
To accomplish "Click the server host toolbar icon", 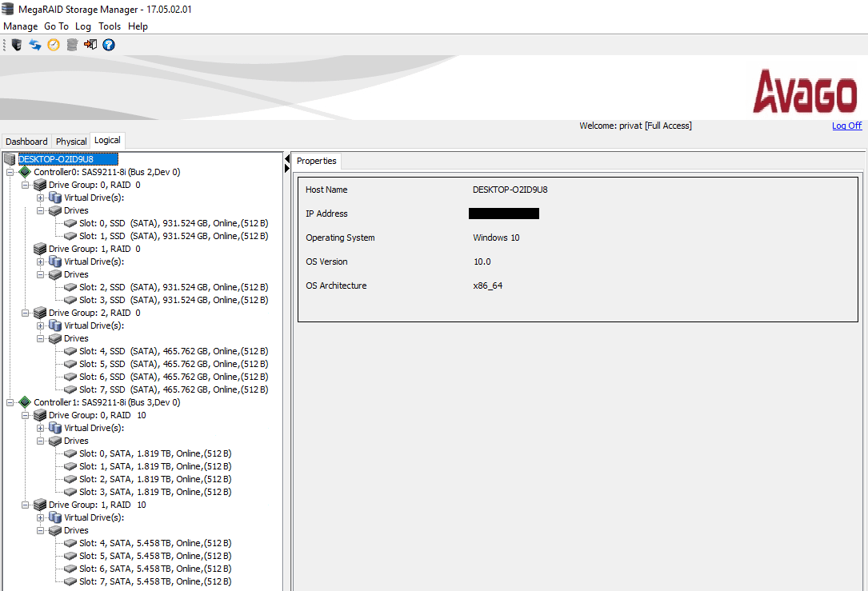I will click(17, 45).
